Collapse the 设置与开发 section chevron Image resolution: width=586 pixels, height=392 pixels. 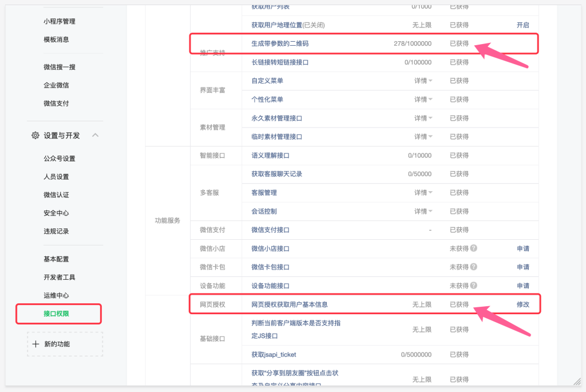[x=96, y=135]
